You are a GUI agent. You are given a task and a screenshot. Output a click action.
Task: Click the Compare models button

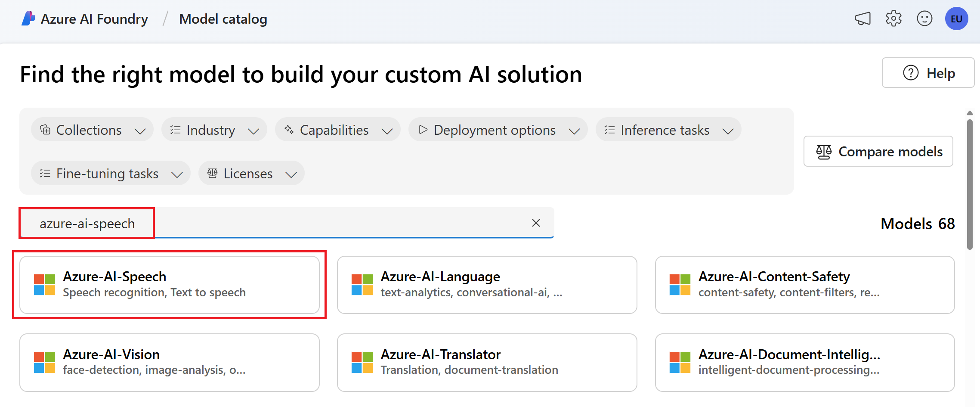tap(878, 152)
